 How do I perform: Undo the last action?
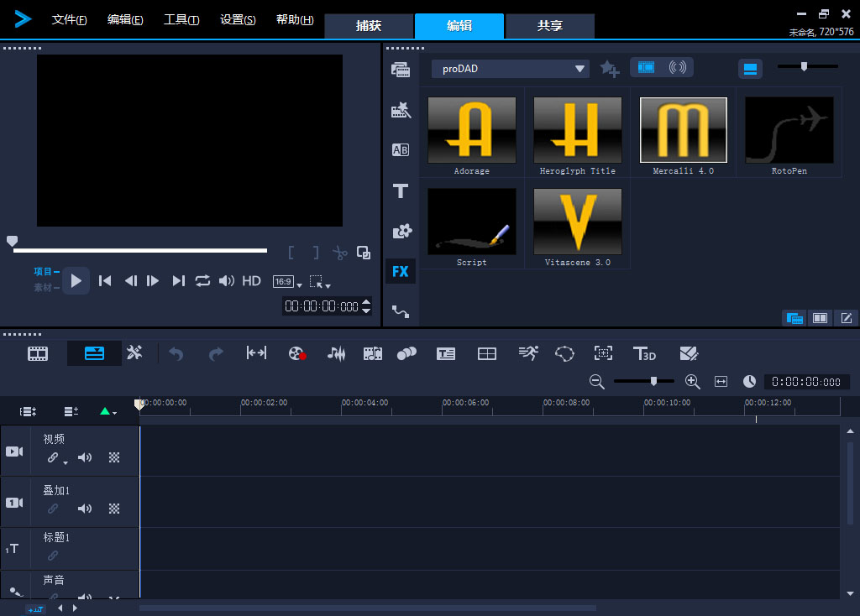pos(176,354)
